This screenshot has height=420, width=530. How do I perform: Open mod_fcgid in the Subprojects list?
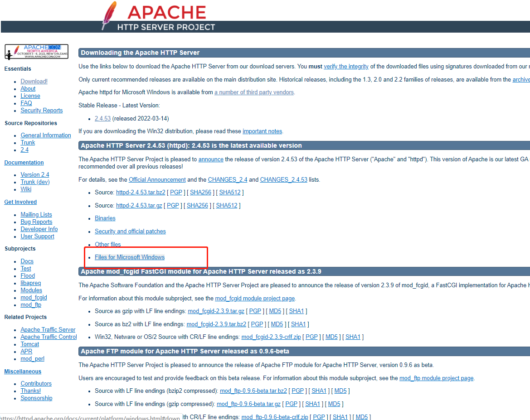(34, 298)
